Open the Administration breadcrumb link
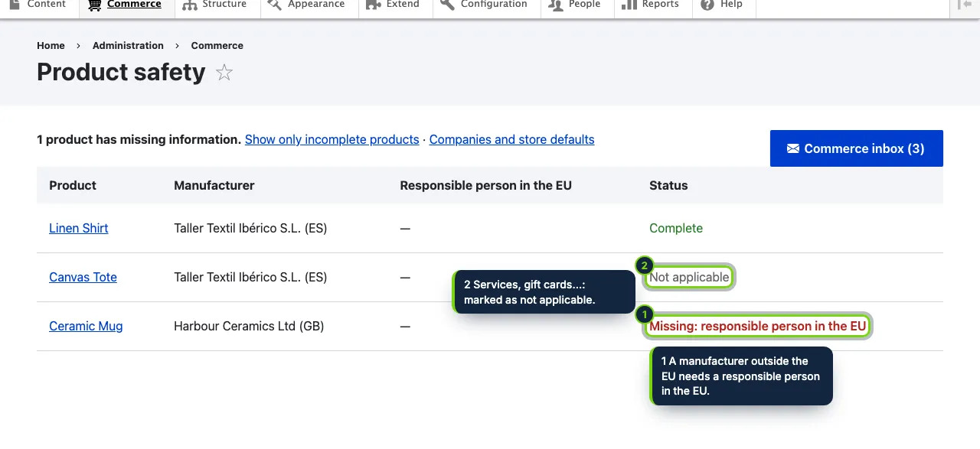The width and height of the screenshot is (980, 449). point(128,46)
